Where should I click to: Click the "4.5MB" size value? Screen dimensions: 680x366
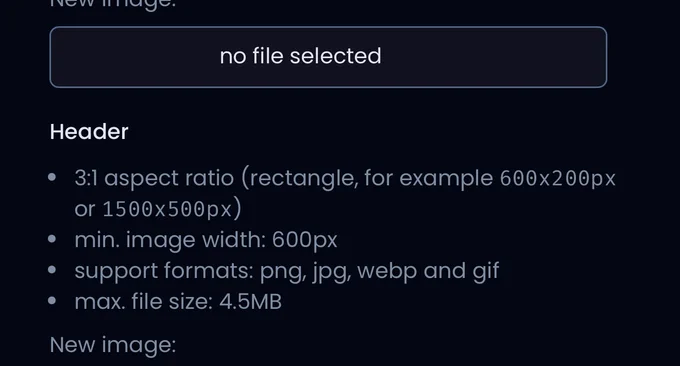(250, 301)
